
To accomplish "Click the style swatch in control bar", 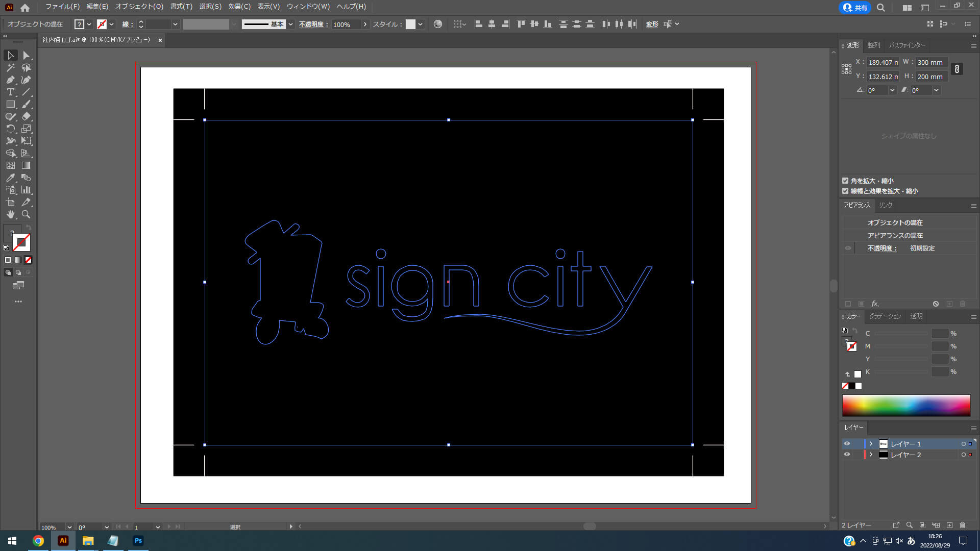I will pos(410,24).
